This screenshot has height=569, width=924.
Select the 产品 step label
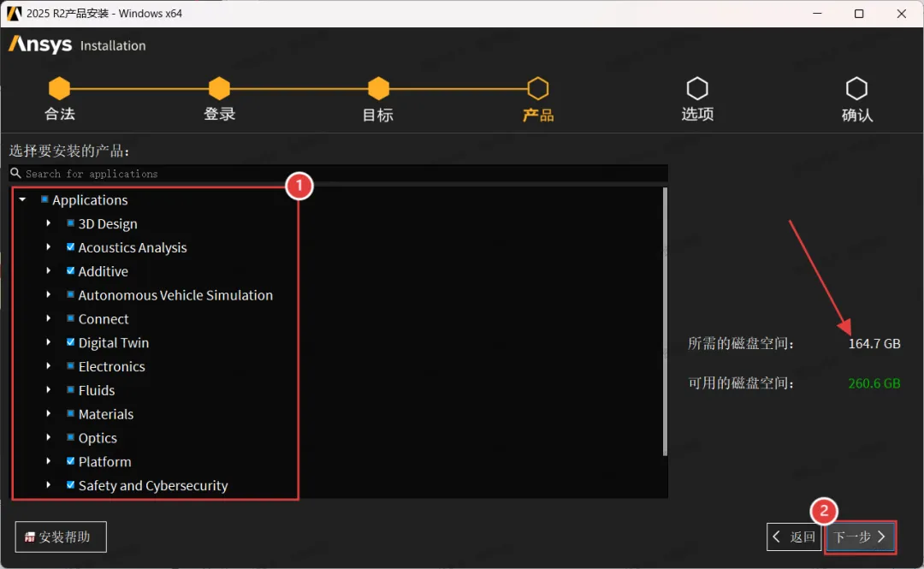[538, 115]
